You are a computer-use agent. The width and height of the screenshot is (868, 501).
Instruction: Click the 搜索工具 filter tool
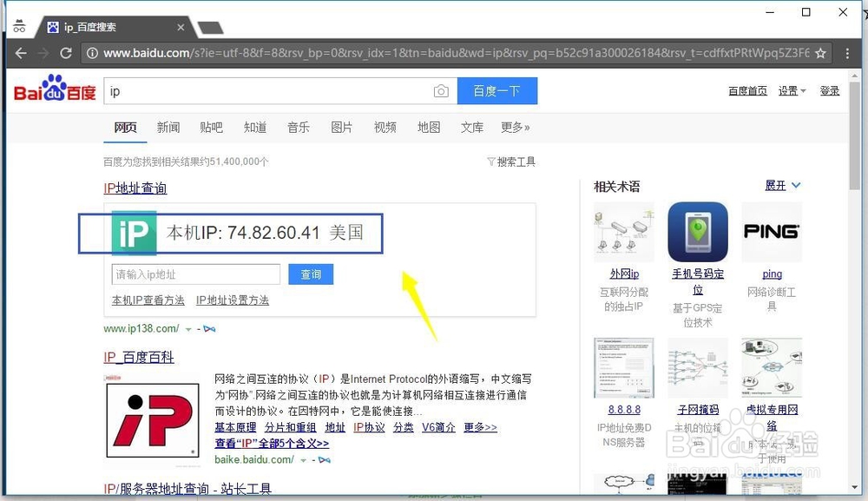pyautogui.click(x=511, y=162)
